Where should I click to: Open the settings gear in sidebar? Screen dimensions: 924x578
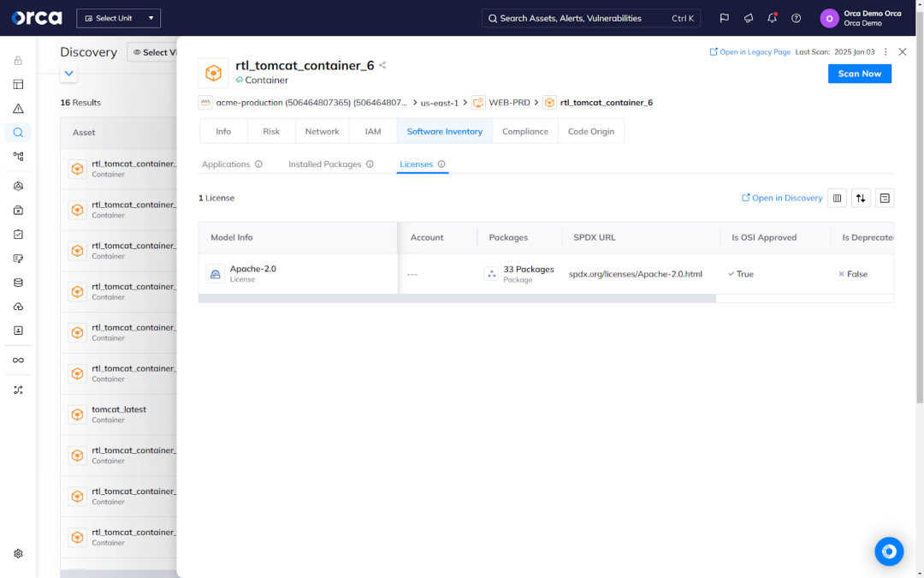click(x=18, y=554)
